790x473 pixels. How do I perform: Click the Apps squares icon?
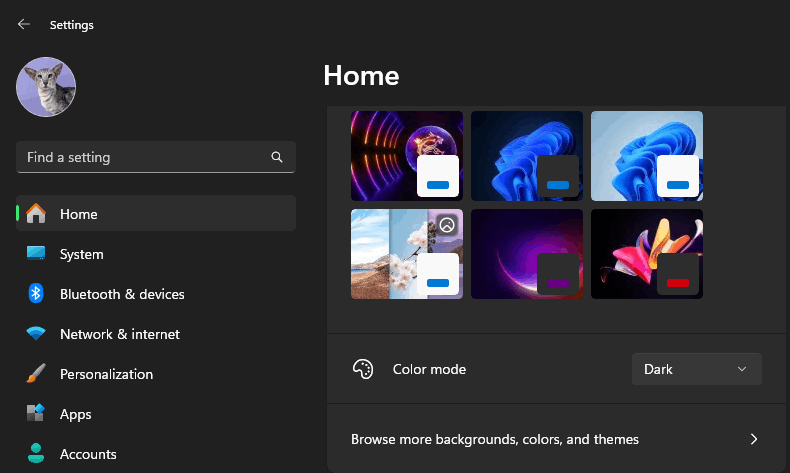tap(36, 413)
